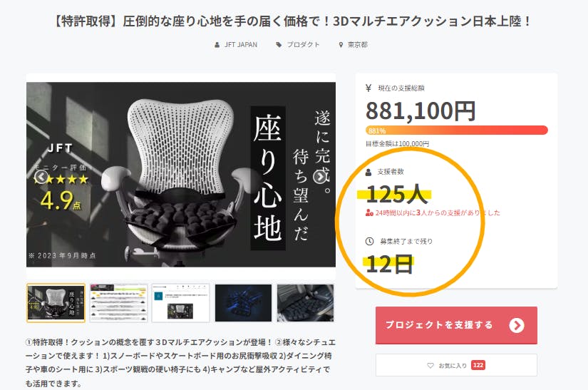
Task: Click the chevron circle icon in support button
Action: (x=517, y=326)
